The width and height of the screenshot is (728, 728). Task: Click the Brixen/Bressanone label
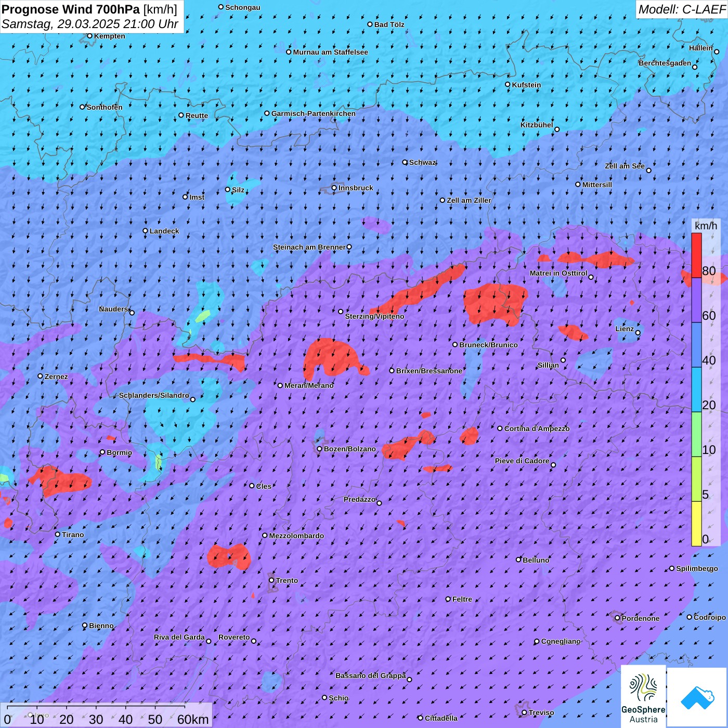click(429, 371)
